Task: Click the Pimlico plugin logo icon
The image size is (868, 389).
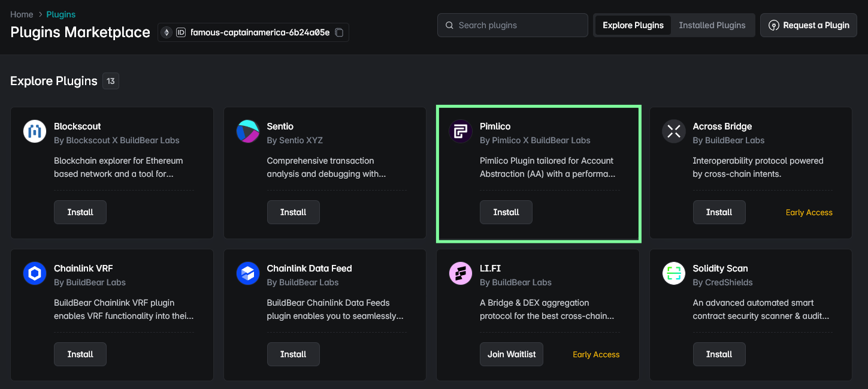Action: click(460, 131)
